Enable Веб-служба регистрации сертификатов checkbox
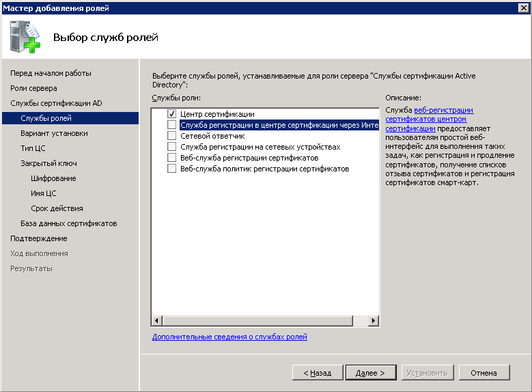This screenshot has height=392, width=532. (x=172, y=158)
